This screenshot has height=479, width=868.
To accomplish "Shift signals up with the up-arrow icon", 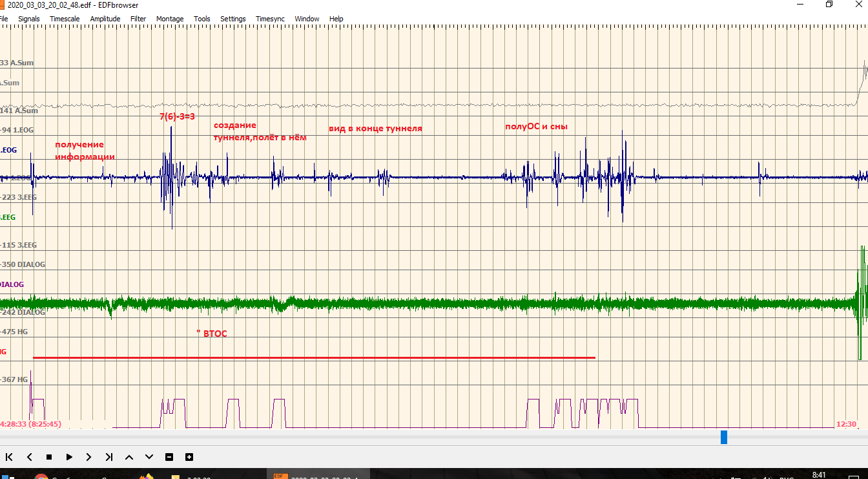I will click(129, 457).
